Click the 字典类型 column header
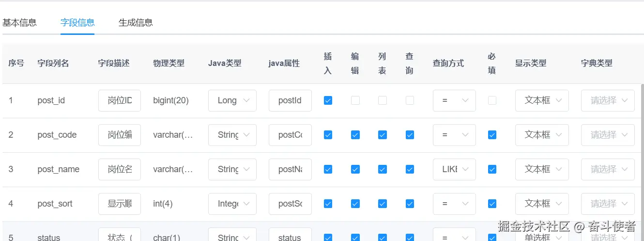Image resolution: width=644 pixels, height=241 pixels. (x=597, y=63)
